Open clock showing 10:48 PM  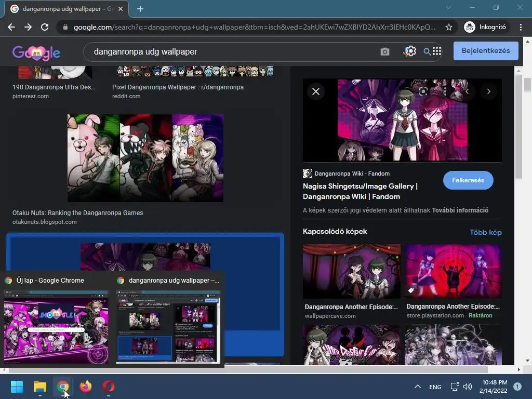[x=495, y=387]
